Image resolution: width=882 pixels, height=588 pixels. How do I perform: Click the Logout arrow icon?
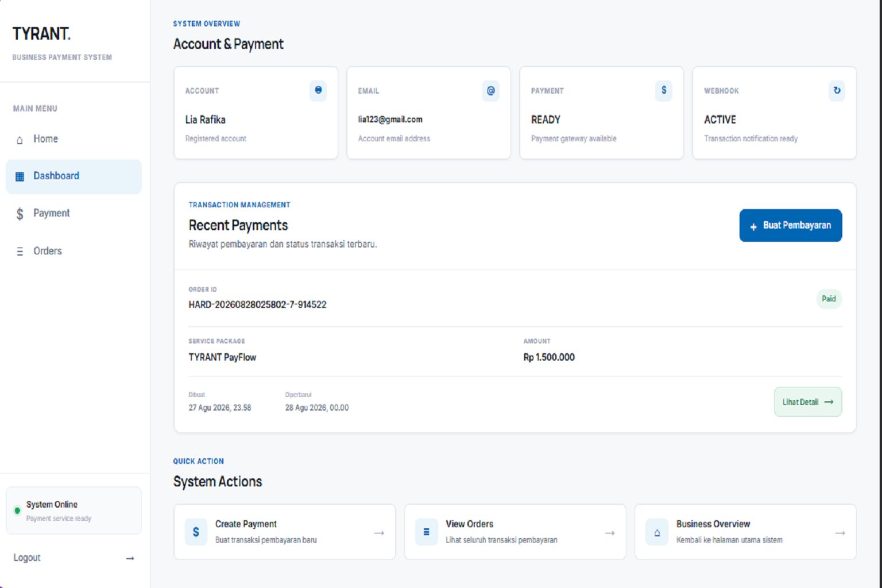pyautogui.click(x=130, y=558)
